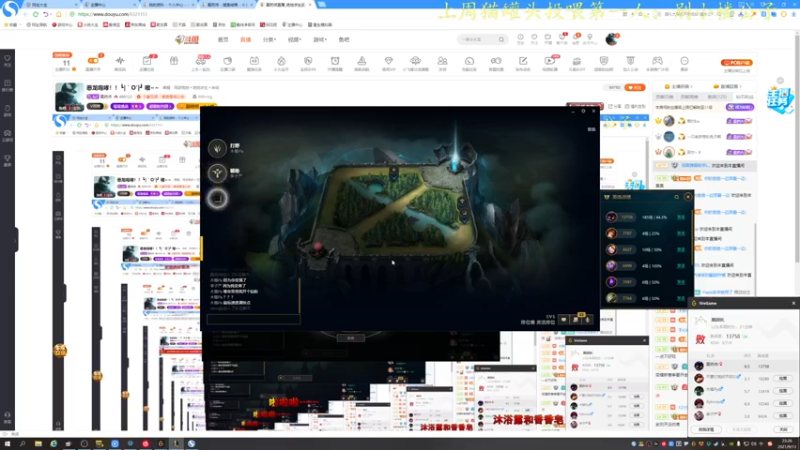Open File Explorer from taskbar
Screen dimensions: 800x450
click(38, 444)
